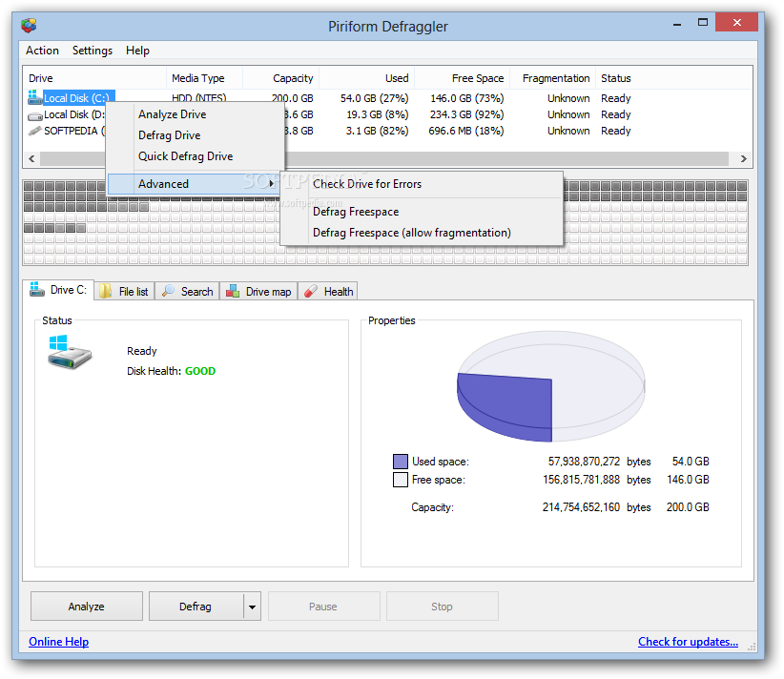Expand the Defrag button dropdown arrow
This screenshot has height=679, width=784.
coord(253,607)
